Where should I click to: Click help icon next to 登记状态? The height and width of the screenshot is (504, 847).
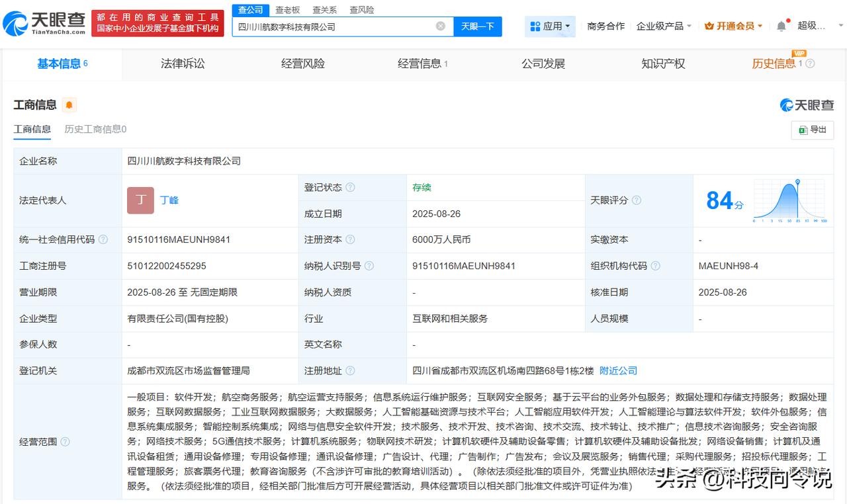350,187
